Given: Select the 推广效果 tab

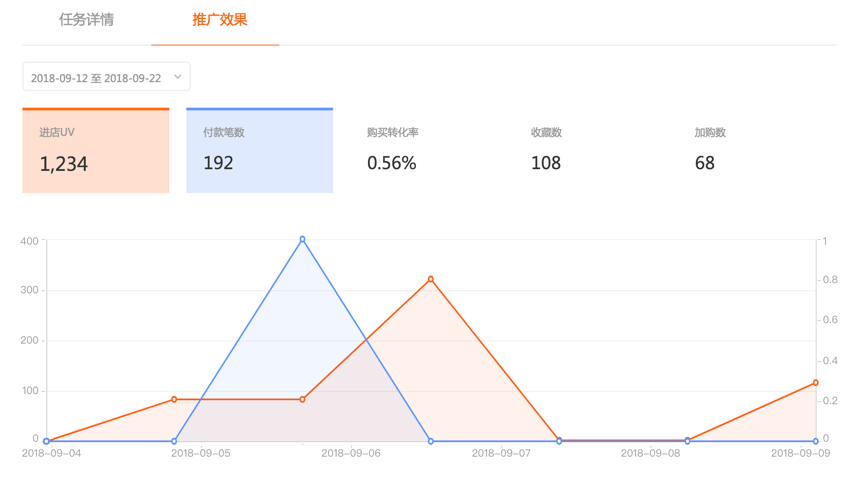Looking at the screenshot, I should pos(220,20).
